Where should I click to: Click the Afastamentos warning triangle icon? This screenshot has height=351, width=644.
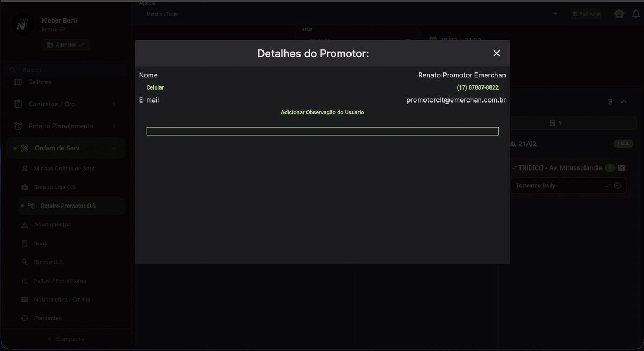25,225
